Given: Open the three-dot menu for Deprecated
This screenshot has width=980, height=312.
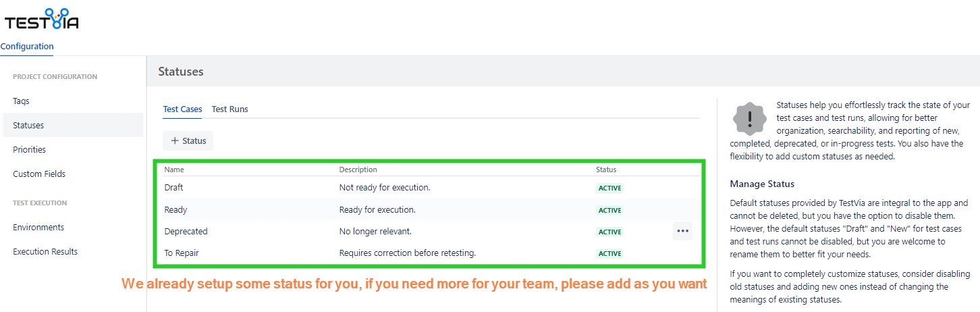Looking at the screenshot, I should coord(682,231).
